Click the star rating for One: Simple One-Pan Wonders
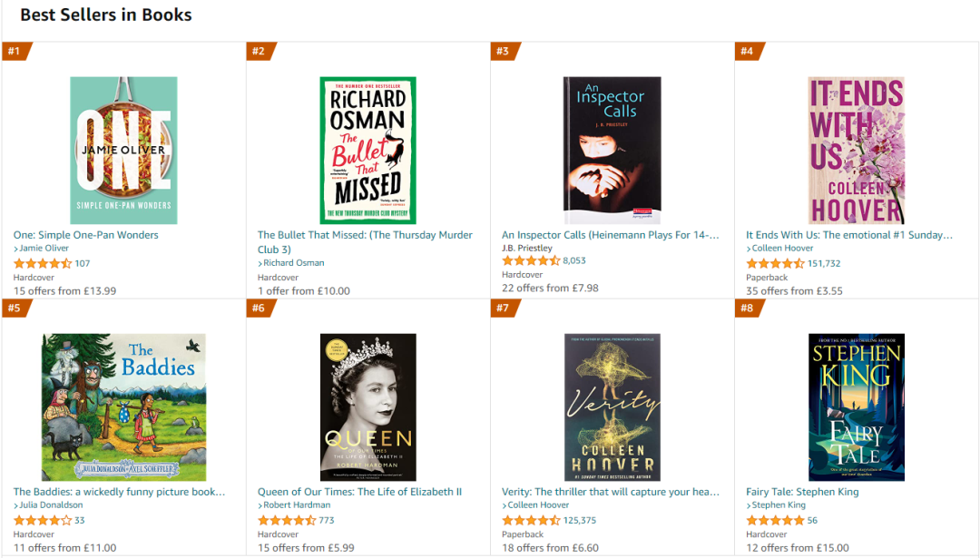This screenshot has height=558, width=980. click(43, 264)
